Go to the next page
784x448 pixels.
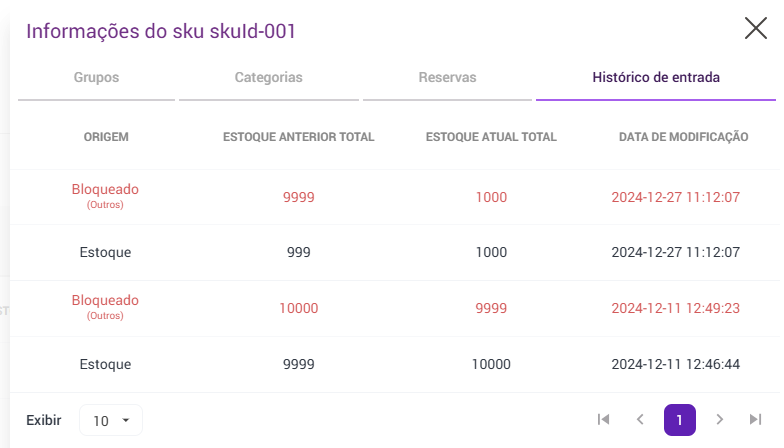tap(719, 419)
